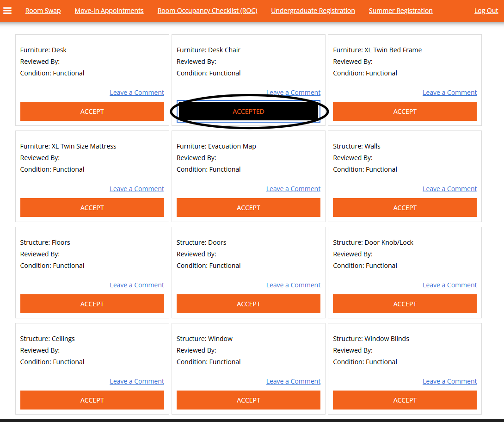
Task: Accept the Window Blinds item
Action: tap(405, 400)
